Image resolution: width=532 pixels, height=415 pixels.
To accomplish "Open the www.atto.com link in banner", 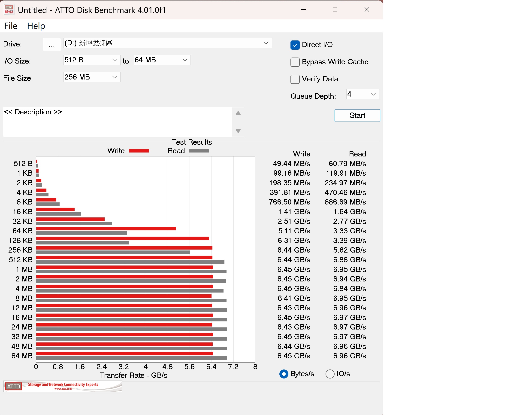I will [63, 389].
